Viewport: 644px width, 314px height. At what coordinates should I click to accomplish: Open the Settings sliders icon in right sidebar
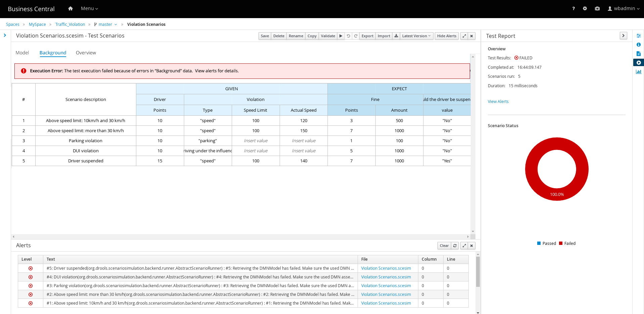click(638, 36)
